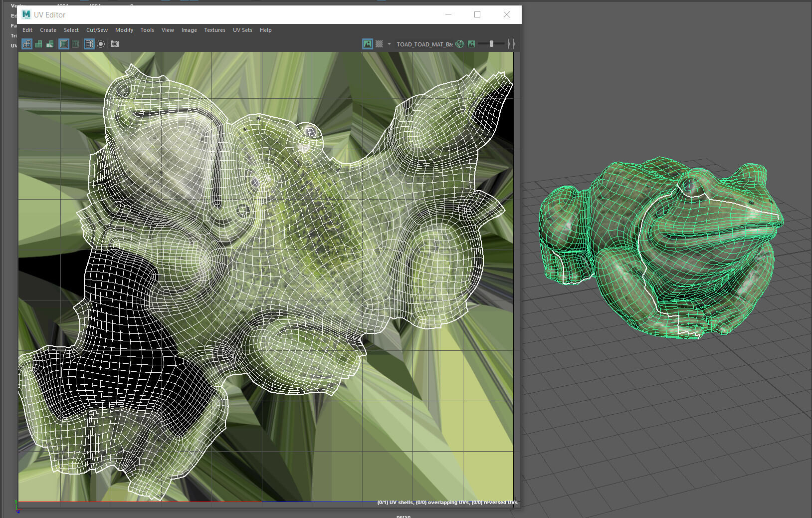Click the RGB channels display icon

tap(460, 44)
